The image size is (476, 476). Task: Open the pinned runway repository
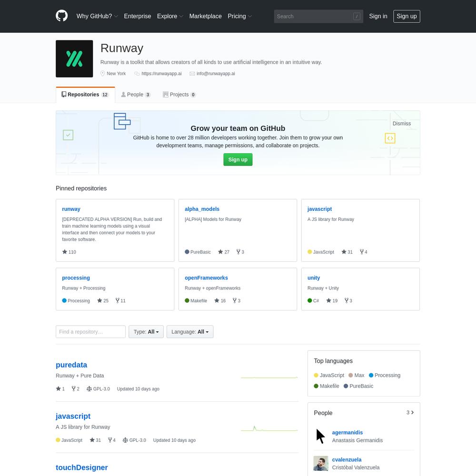pyautogui.click(x=71, y=209)
